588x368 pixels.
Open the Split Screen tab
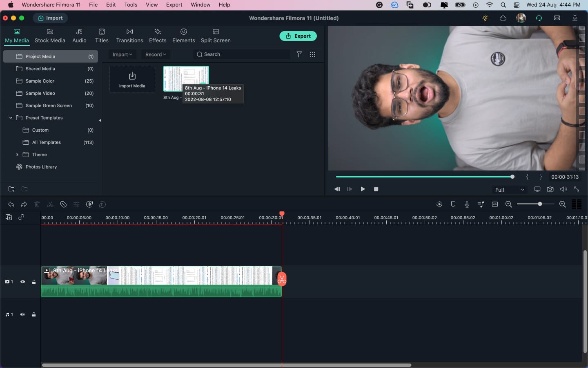216,36
